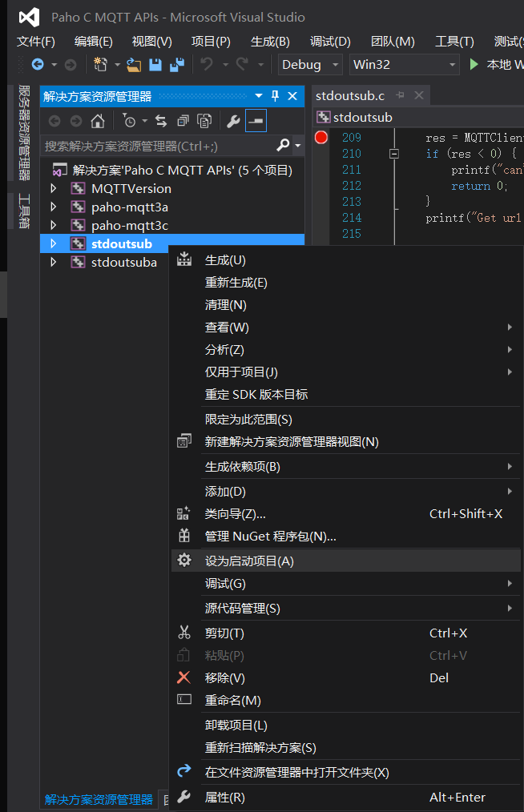
Task: Open the 添加(D) submenu
Action: (x=345, y=492)
